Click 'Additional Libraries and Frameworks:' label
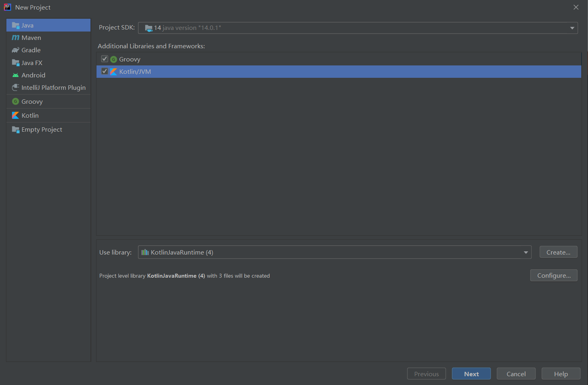The image size is (588, 385). 151,46
